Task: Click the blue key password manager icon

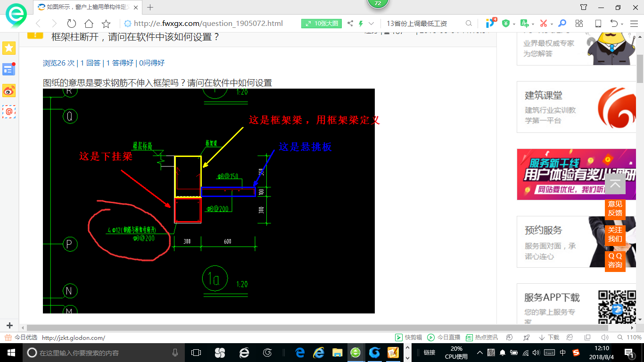Action: (x=562, y=23)
